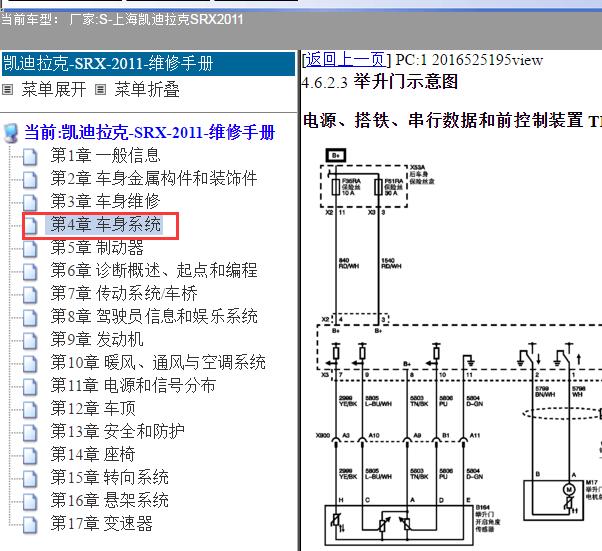This screenshot has width=602, height=551.
Task: Click the page icon beside 第2章
Action: click(x=30, y=180)
